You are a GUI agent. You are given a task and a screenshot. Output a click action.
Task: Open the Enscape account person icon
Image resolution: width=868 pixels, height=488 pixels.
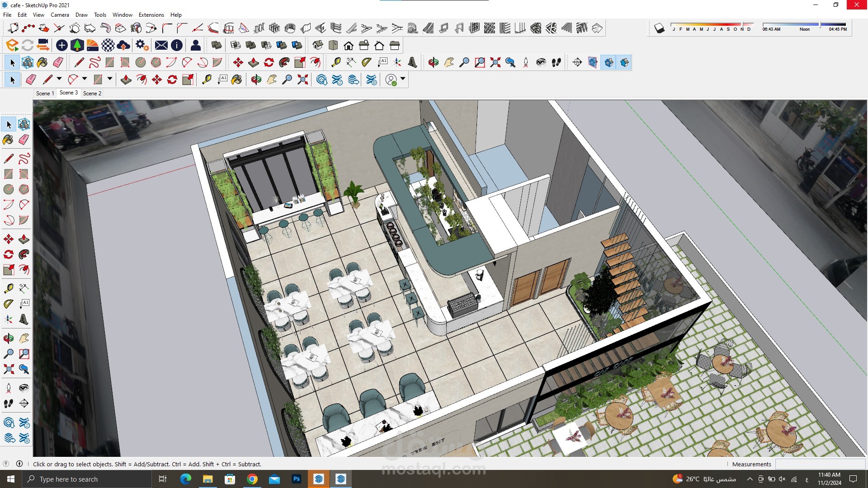(x=196, y=45)
